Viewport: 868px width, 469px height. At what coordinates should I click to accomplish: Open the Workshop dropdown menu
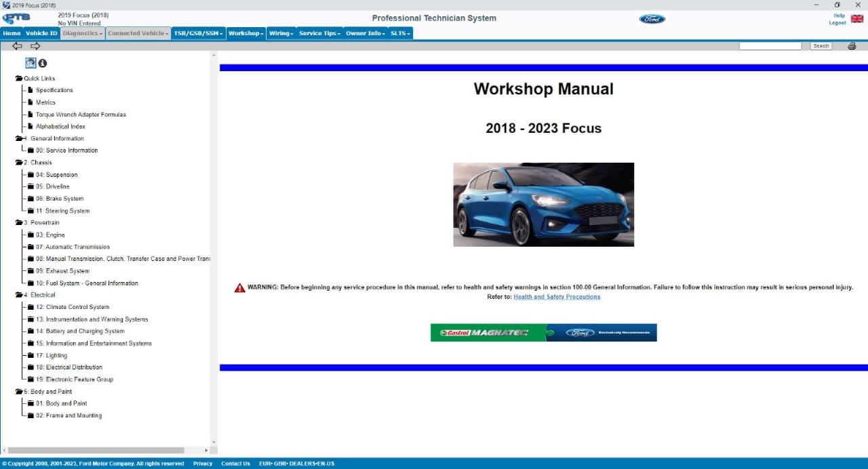(x=245, y=32)
